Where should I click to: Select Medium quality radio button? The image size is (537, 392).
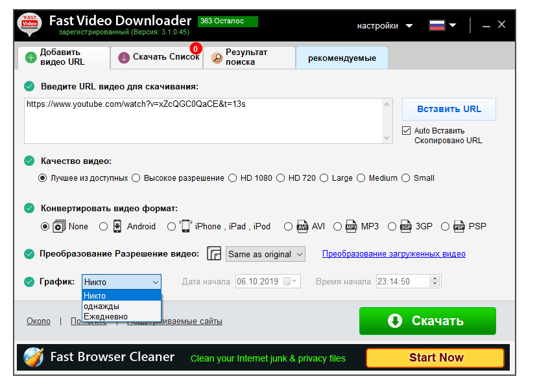pyautogui.click(x=361, y=178)
